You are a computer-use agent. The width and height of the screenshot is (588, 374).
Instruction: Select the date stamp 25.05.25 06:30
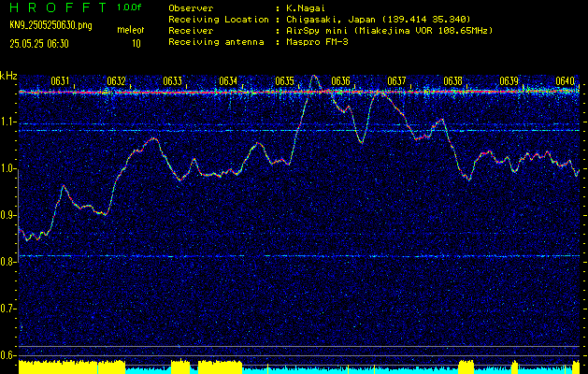pos(39,44)
